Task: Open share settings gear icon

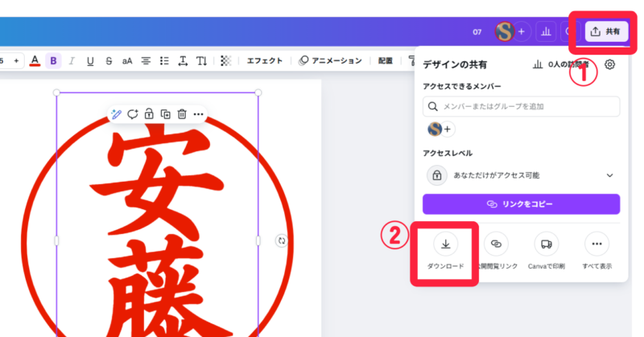Action: [x=610, y=64]
